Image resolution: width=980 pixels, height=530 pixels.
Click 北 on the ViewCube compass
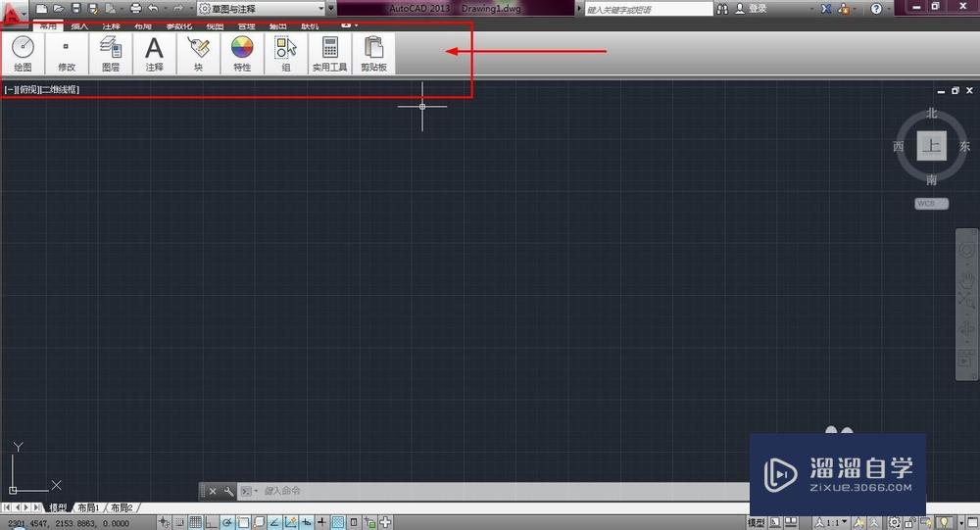[x=932, y=113]
